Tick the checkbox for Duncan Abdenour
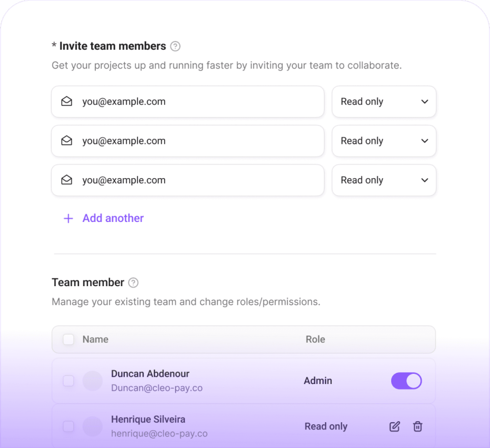Viewport: 490px width, 448px height. [x=68, y=381]
